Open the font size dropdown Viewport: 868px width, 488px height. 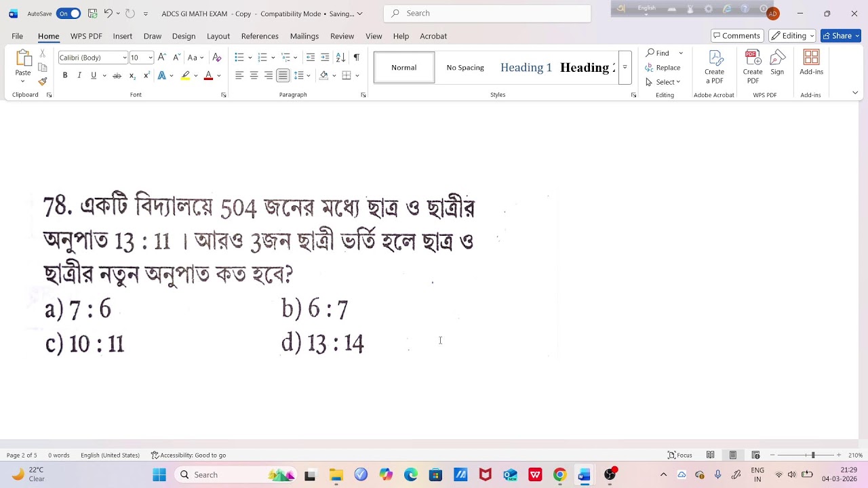click(150, 58)
